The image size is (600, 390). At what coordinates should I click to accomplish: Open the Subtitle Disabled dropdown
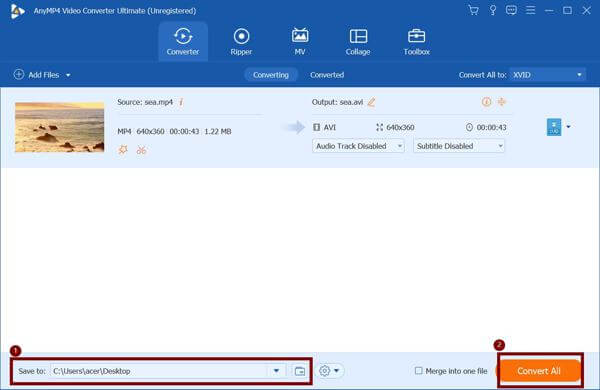[459, 146]
